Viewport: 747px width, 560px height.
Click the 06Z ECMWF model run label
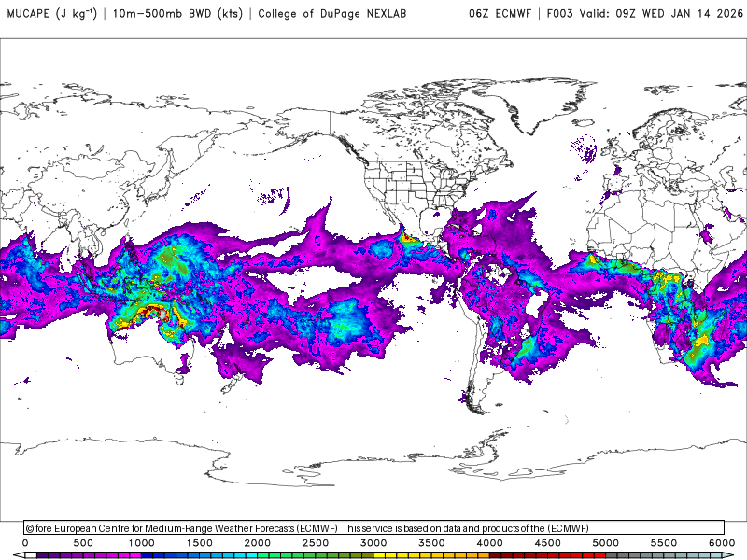500,13
